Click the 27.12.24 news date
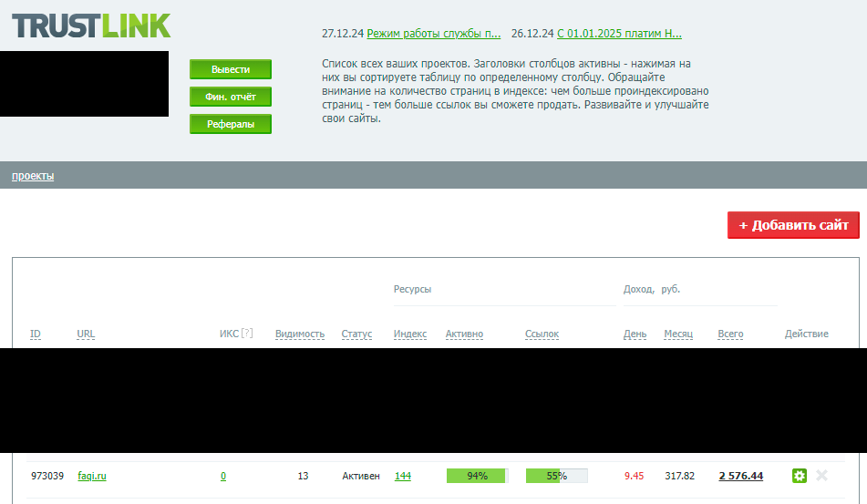The width and height of the screenshot is (867, 504). tap(343, 33)
